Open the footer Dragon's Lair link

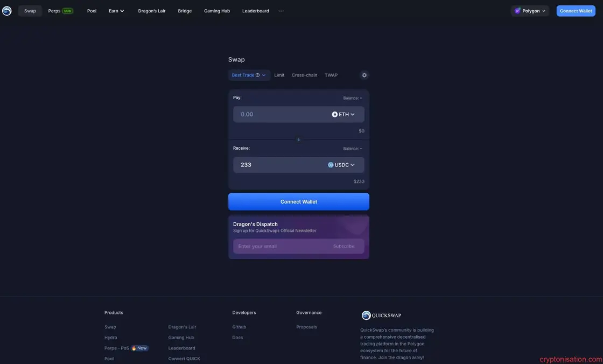[x=182, y=327]
